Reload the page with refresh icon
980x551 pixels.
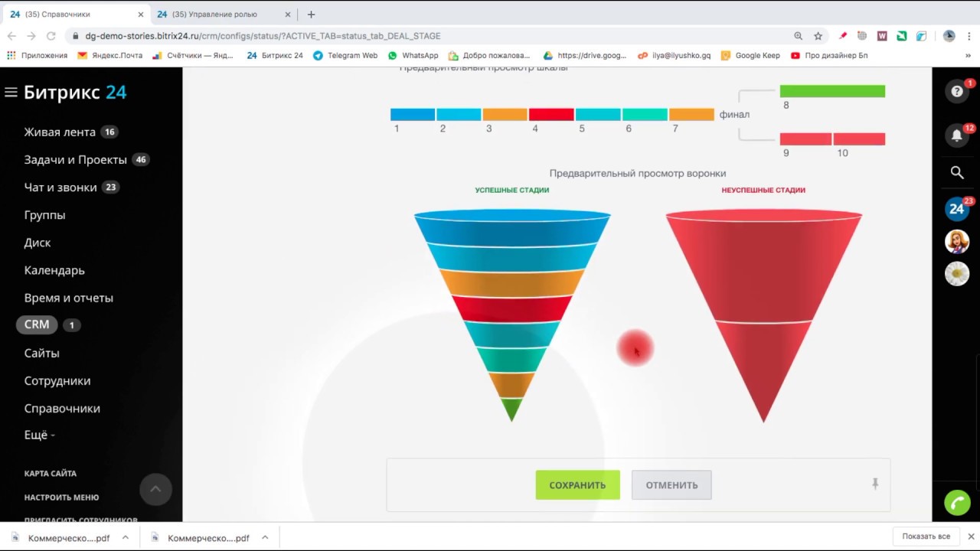[51, 36]
